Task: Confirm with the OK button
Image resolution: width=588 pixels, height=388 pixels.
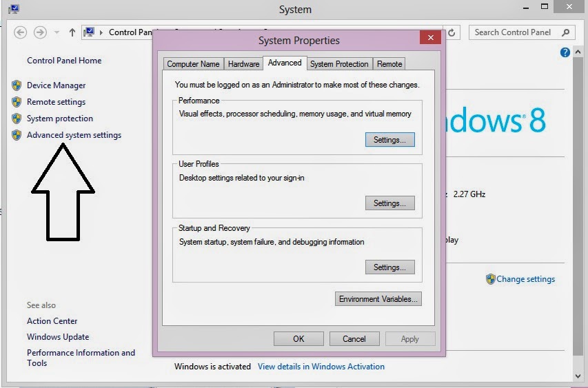Action: pyautogui.click(x=298, y=339)
